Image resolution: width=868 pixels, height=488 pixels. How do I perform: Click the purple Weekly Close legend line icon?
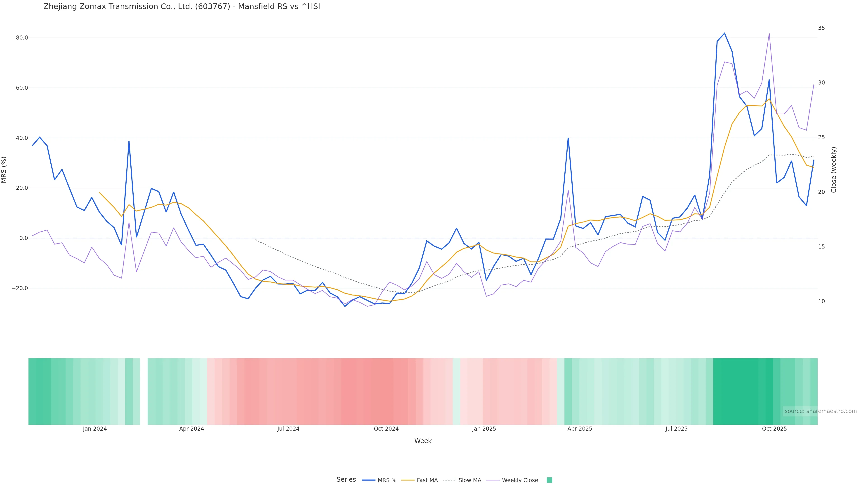click(x=493, y=480)
